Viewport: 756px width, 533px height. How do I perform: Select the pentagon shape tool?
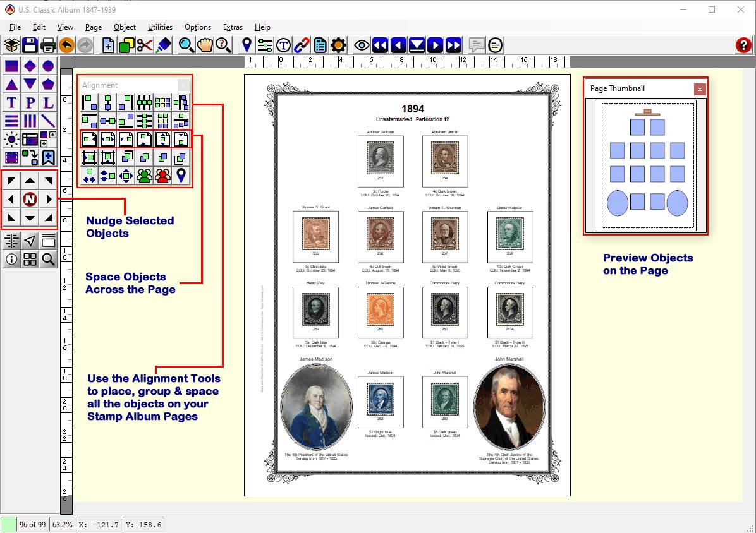(48, 84)
